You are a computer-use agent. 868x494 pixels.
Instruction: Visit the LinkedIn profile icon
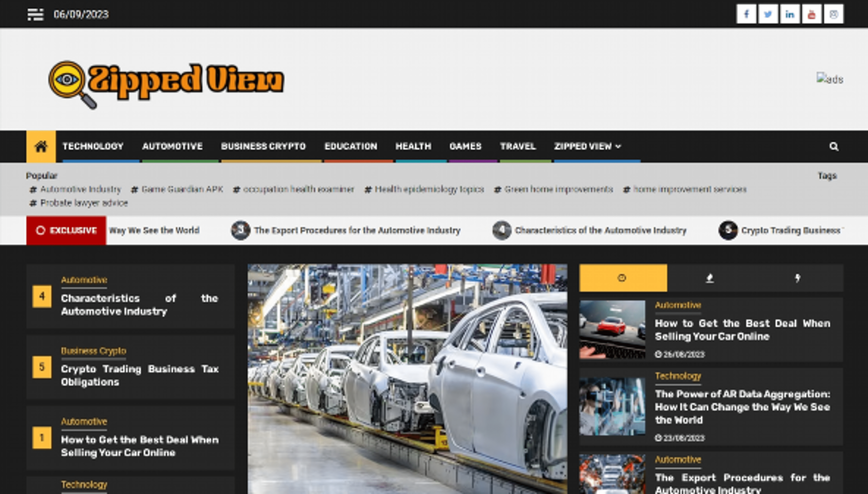point(790,14)
